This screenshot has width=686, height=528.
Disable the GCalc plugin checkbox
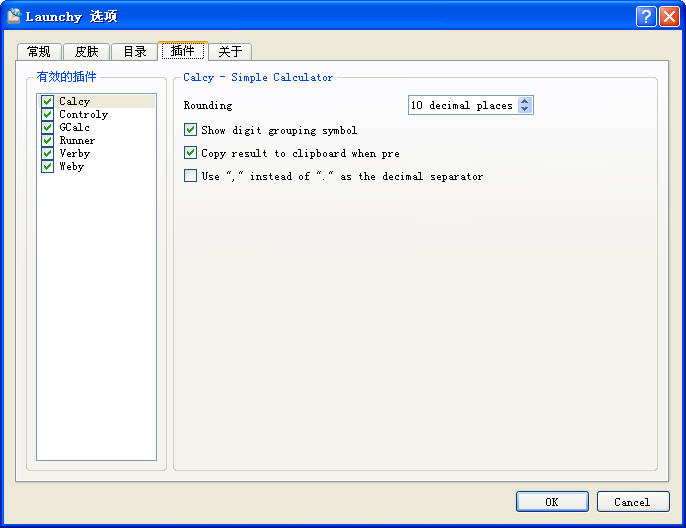(48, 127)
